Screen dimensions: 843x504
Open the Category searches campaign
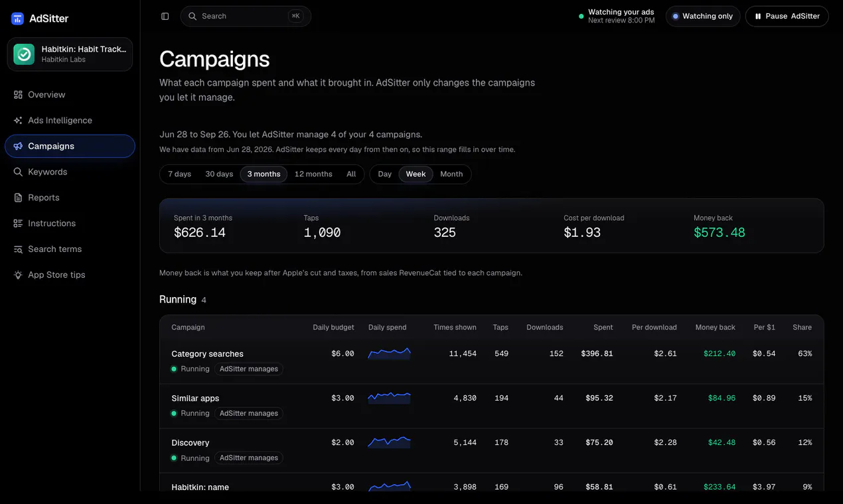(x=207, y=354)
